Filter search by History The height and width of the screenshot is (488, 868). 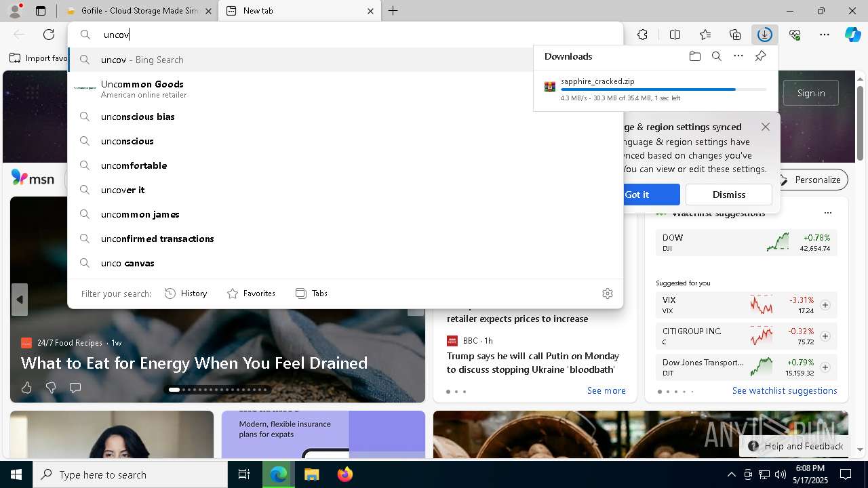tap(186, 293)
